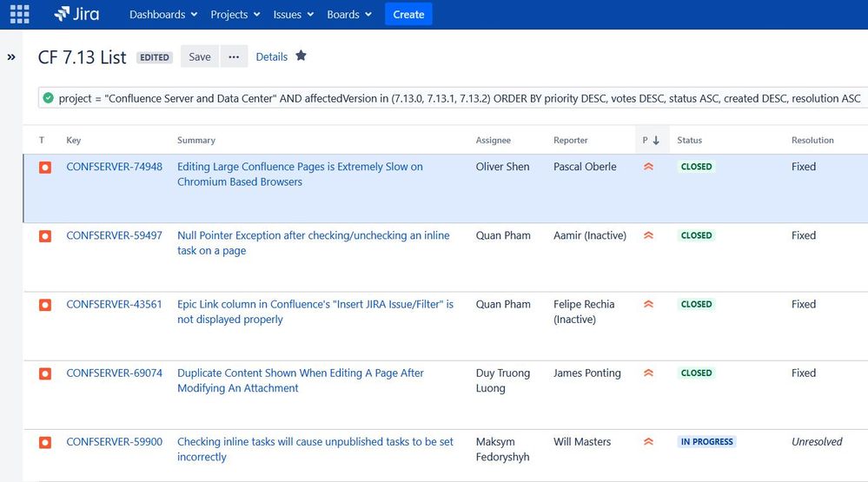Screen dimensions: 868x482
Task: Click the EDITED label next to title
Action: point(155,57)
